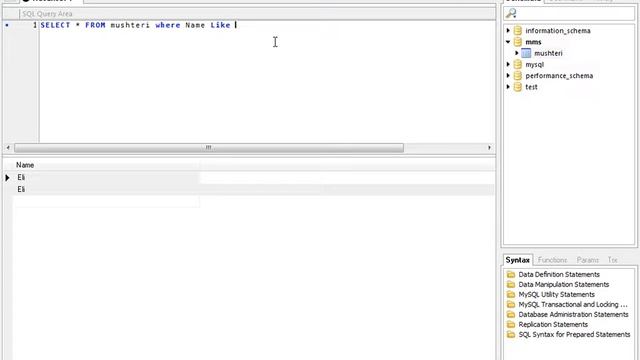Screen dimensions: 640x360
Task: Open the Data Manipulation Statements entry
Action: coord(563,284)
